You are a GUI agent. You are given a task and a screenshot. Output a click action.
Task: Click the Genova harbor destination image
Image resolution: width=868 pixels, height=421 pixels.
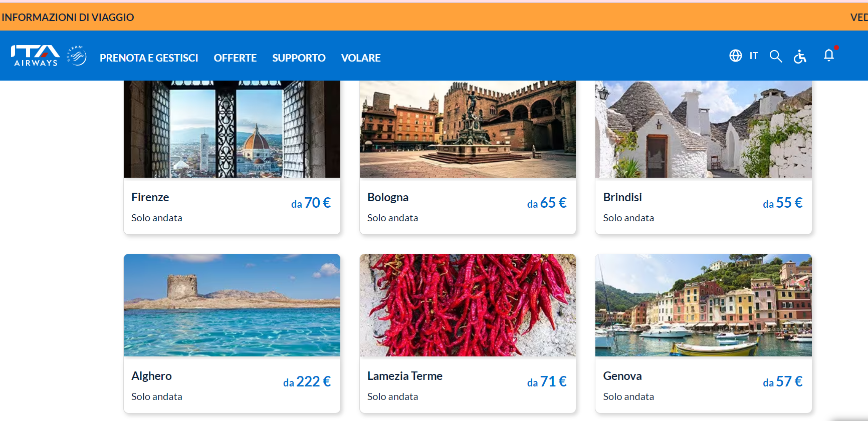pyautogui.click(x=703, y=305)
